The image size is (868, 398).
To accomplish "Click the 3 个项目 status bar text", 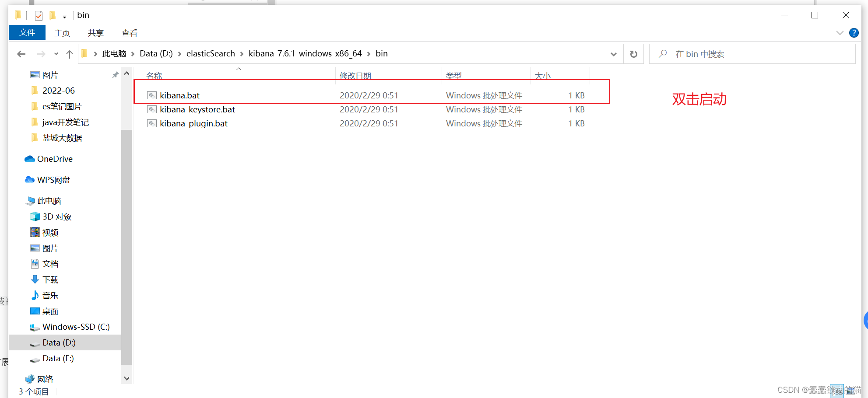I will tap(34, 391).
